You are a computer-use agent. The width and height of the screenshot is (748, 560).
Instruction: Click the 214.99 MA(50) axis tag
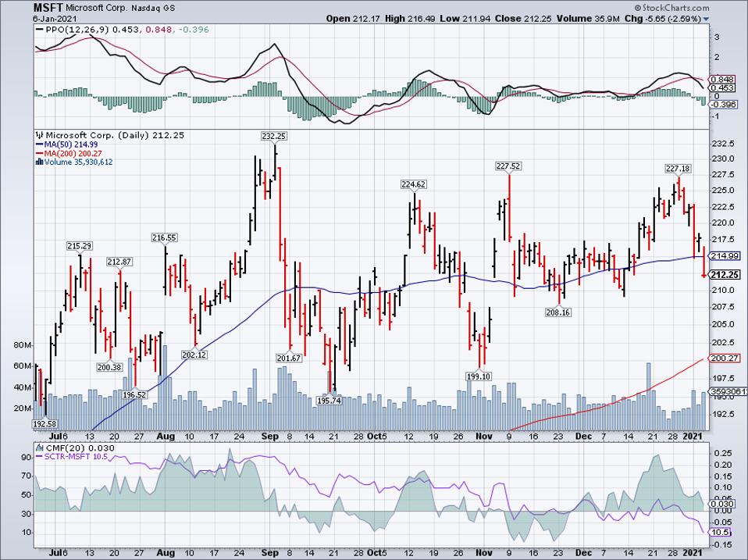[725, 256]
